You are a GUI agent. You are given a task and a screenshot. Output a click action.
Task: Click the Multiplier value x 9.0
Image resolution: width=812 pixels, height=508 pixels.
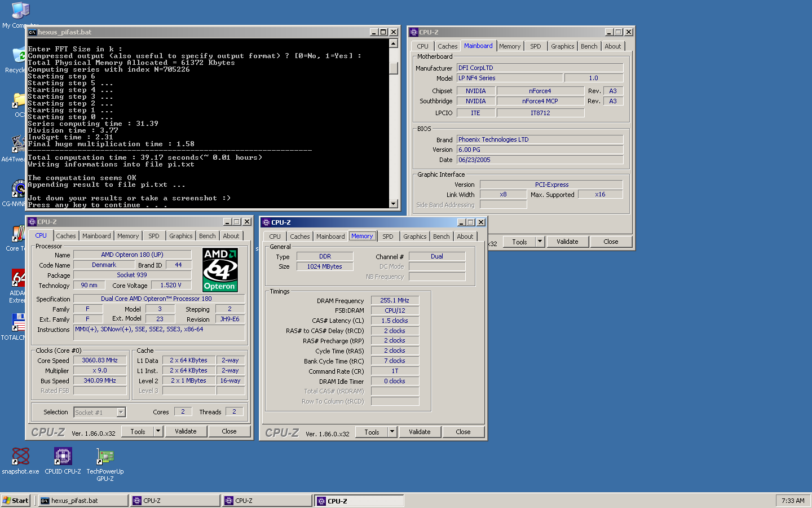100,370
